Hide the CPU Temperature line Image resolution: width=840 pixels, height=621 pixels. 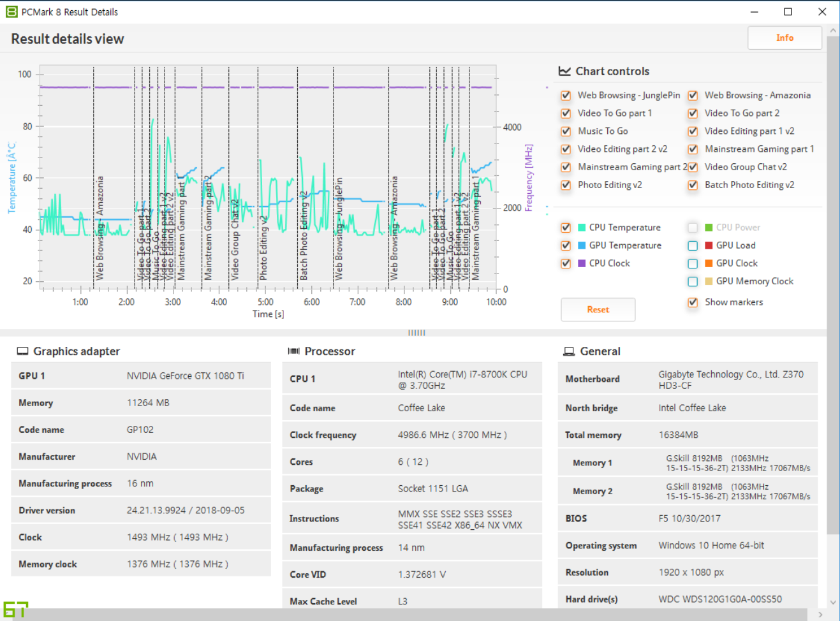click(566, 228)
